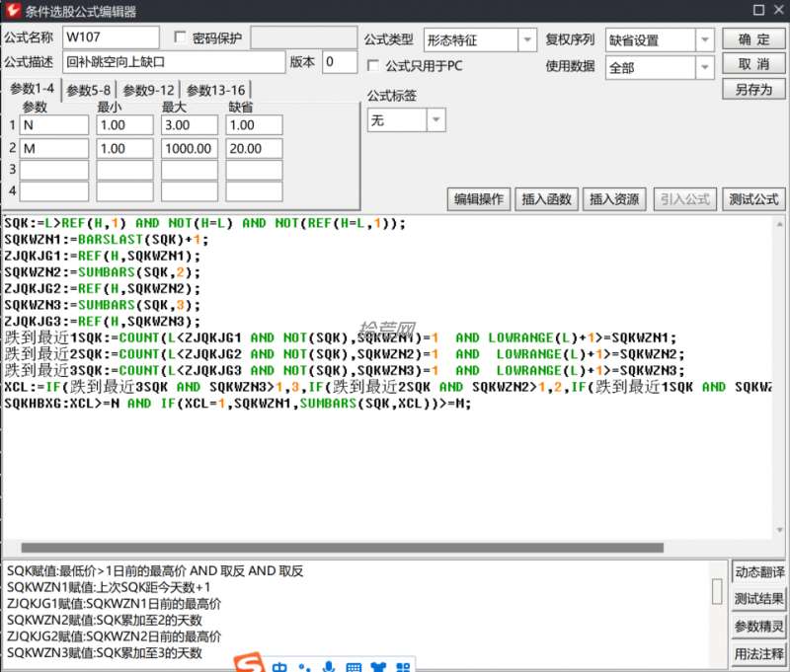Click 确定 button
The image size is (790, 672).
tap(753, 38)
